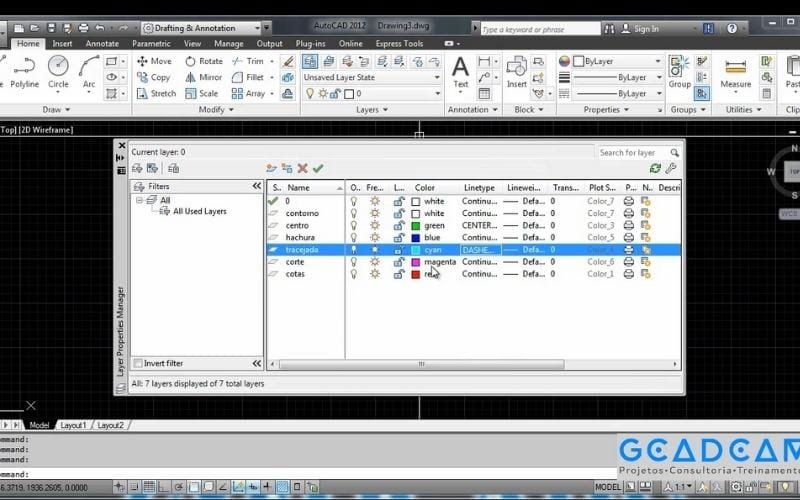800x500 pixels.
Task: Activate the Mirror command
Action: click(204, 78)
